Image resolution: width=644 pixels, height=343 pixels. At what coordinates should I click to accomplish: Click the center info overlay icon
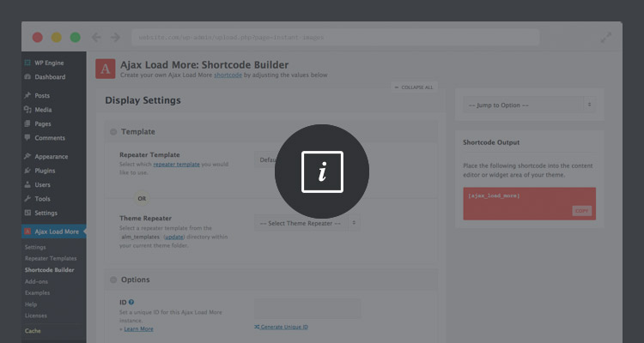pos(322,171)
